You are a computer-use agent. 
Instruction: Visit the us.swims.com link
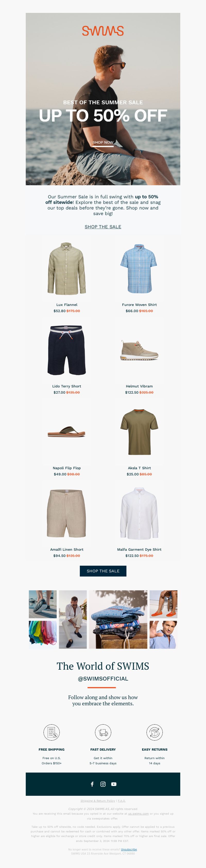[x=138, y=813]
